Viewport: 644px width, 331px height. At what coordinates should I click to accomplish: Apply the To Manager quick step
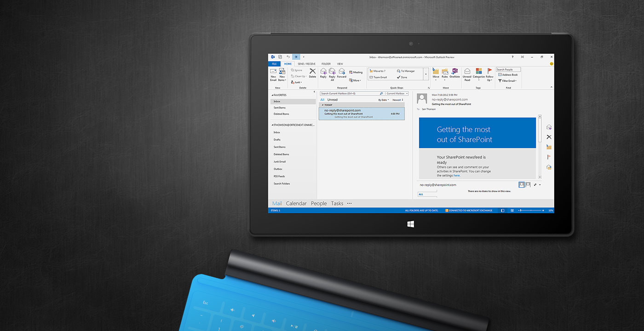click(x=406, y=71)
